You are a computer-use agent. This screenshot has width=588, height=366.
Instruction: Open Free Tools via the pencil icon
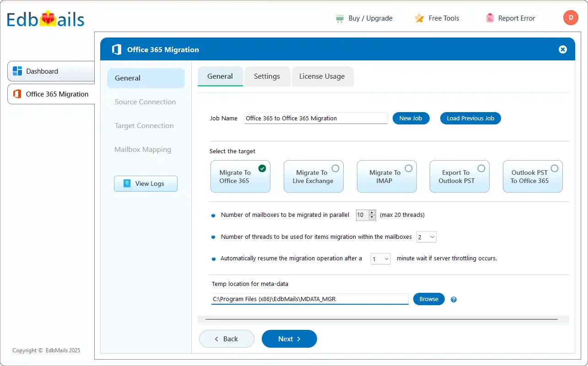[x=420, y=18]
